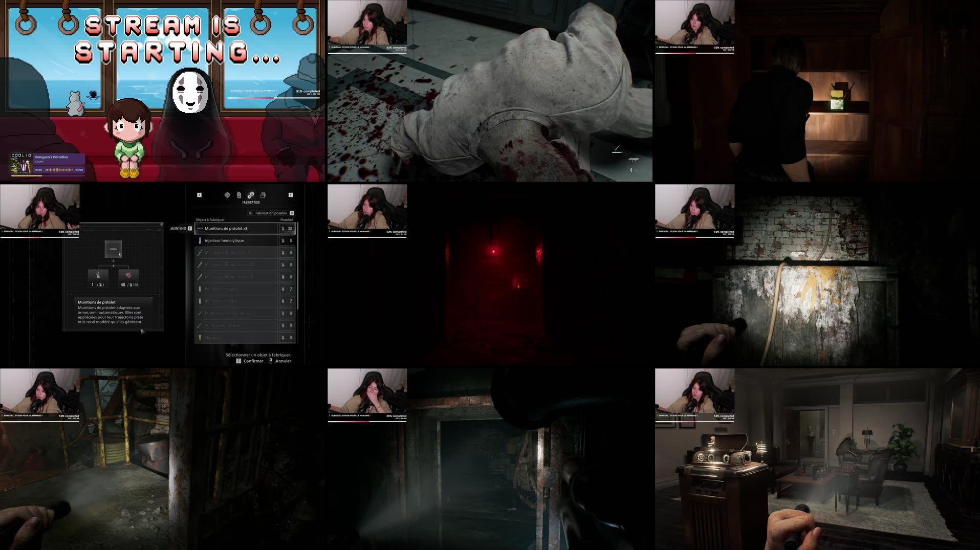Click the ammo icon next to Munitions de pistolet
This screenshot has width=980, height=550.
click(200, 228)
